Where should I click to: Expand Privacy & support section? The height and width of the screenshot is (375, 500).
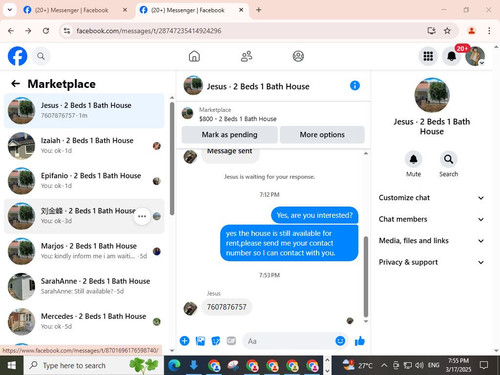coord(431,262)
